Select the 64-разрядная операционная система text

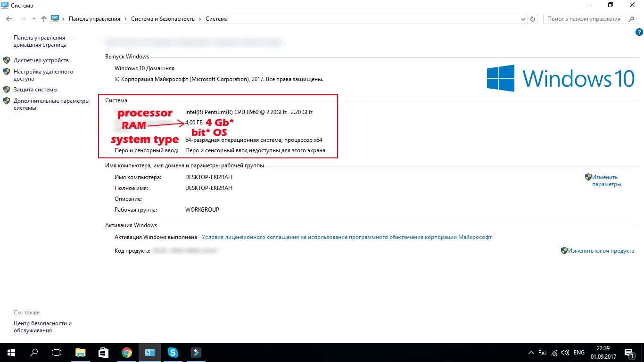(233, 140)
